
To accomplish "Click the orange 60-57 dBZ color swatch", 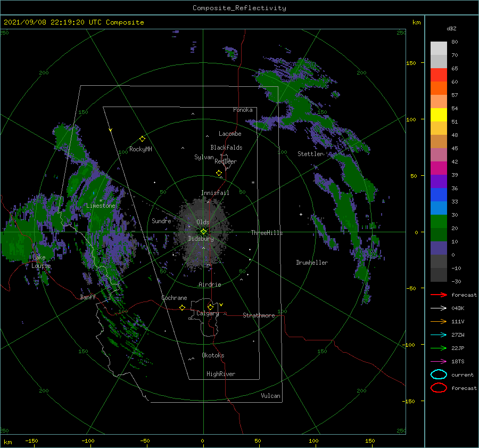I will point(439,88).
